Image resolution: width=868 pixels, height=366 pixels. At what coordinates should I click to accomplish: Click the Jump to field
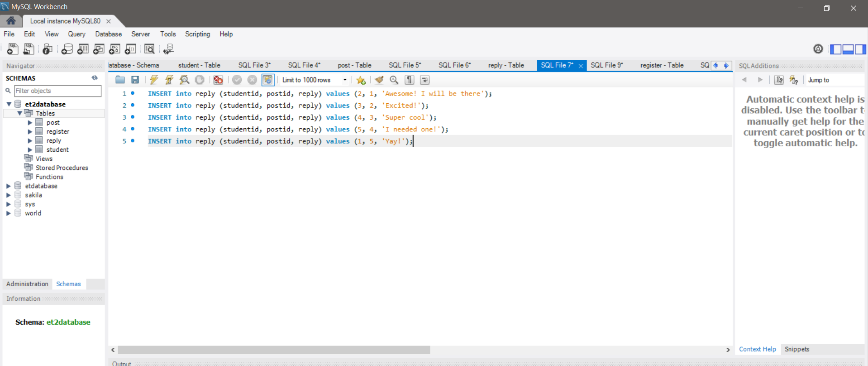point(835,80)
